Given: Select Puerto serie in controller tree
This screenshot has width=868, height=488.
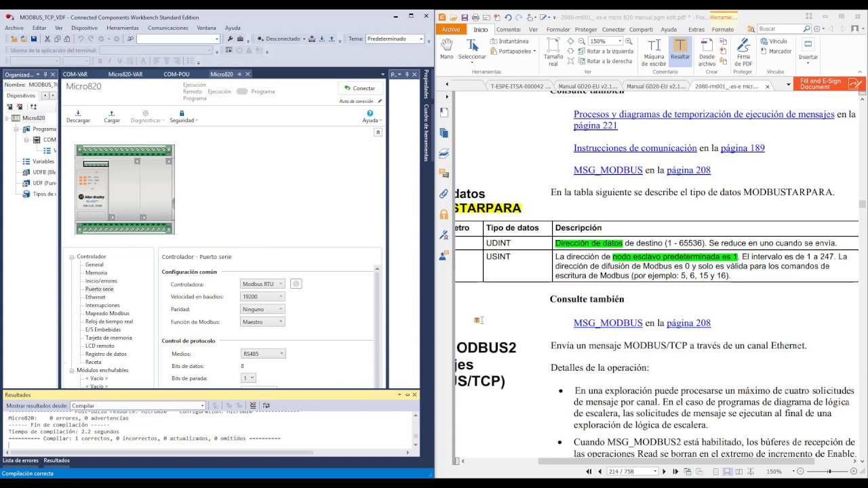Looking at the screenshot, I should click(99, 289).
